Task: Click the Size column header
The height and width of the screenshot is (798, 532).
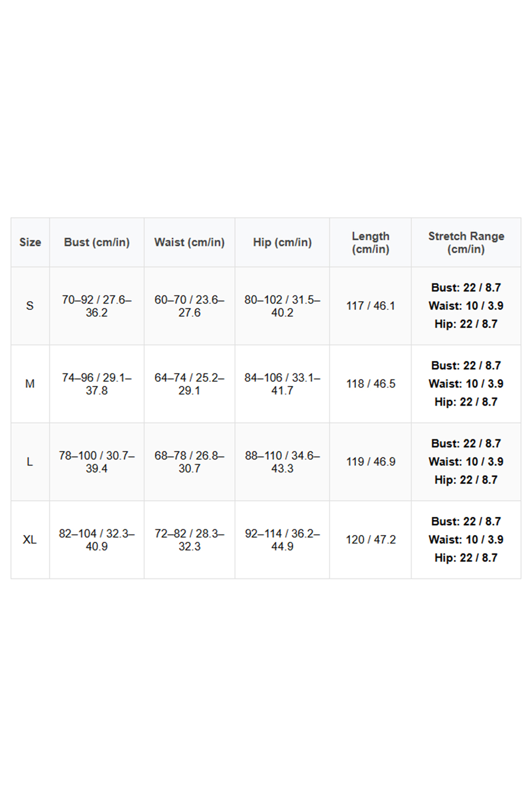Action: tap(30, 242)
